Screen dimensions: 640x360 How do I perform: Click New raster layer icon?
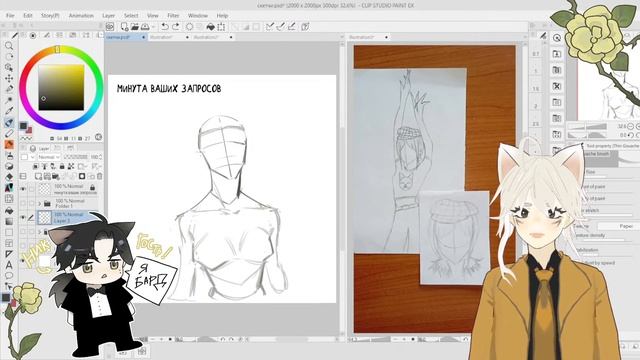click(38, 176)
